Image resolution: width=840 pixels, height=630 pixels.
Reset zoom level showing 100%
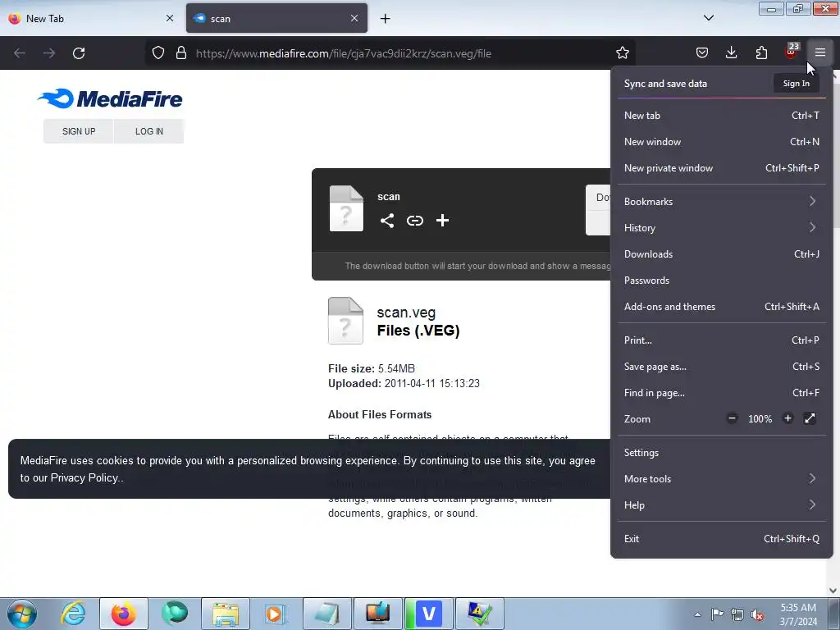point(760,419)
